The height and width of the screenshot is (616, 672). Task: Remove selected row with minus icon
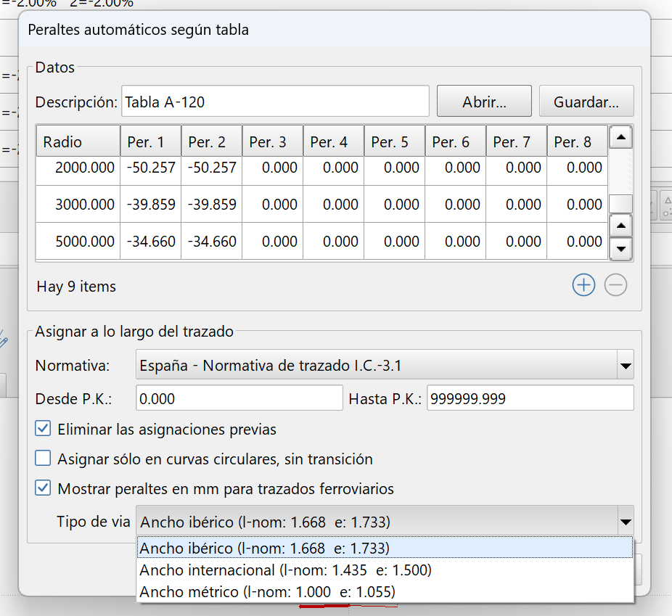pyautogui.click(x=615, y=285)
